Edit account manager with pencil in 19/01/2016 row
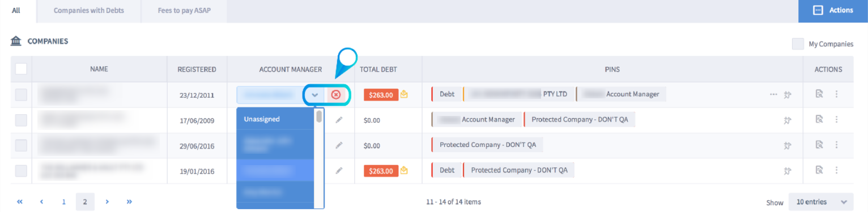The width and height of the screenshot is (868, 212). tap(339, 170)
